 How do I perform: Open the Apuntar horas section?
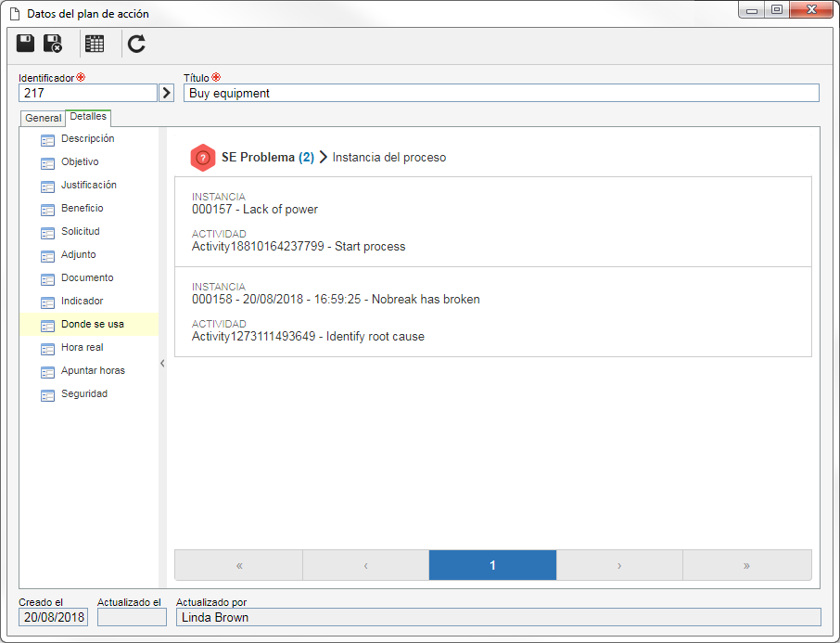(x=93, y=370)
